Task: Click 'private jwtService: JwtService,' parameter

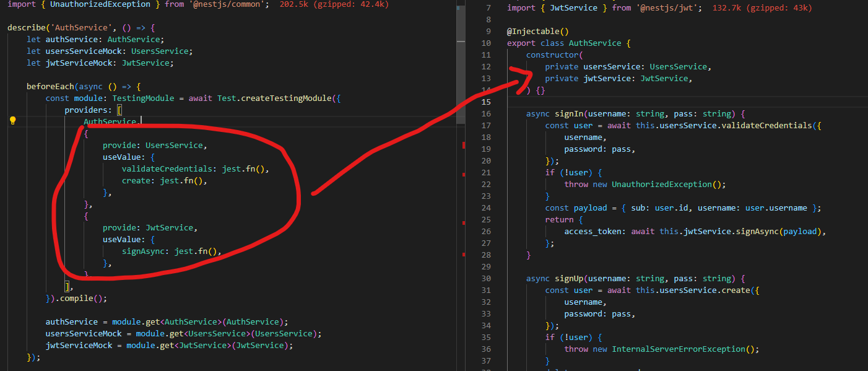Action: pyautogui.click(x=618, y=79)
